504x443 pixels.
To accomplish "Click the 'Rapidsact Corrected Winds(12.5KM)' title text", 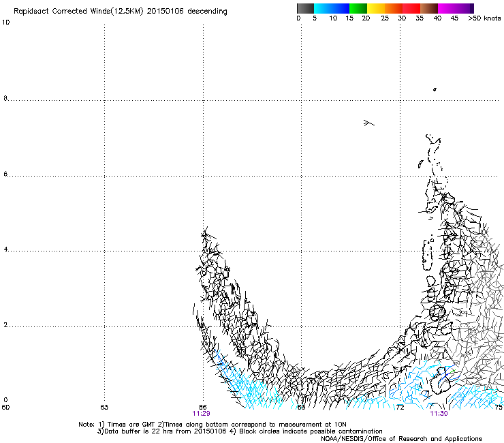I will [78, 12].
